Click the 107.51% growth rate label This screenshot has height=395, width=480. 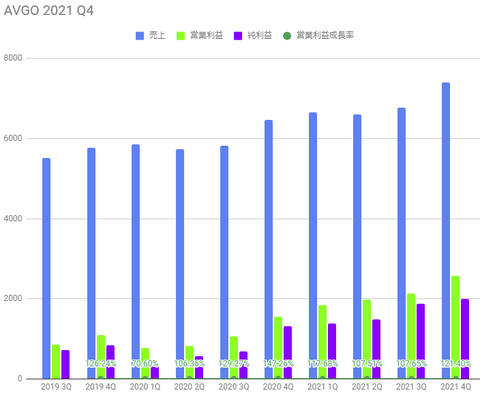click(x=367, y=363)
